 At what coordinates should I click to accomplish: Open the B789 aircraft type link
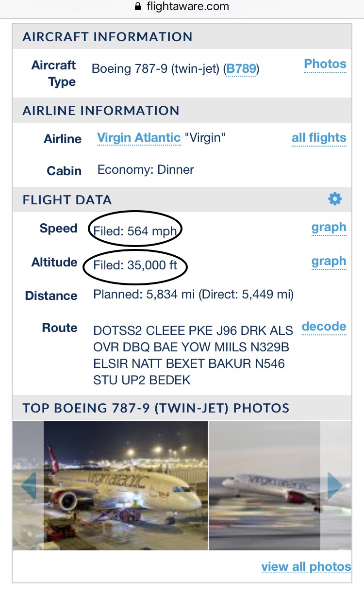pyautogui.click(x=241, y=69)
